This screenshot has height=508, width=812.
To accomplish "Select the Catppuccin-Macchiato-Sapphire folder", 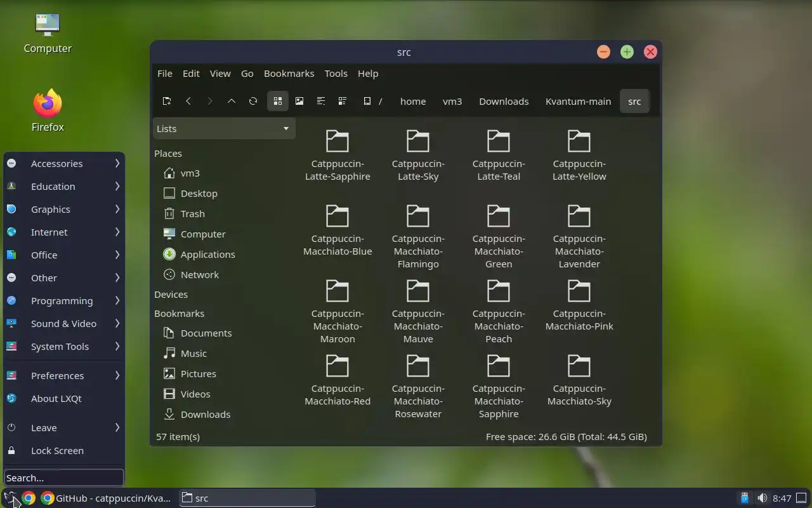I will click(x=499, y=386).
